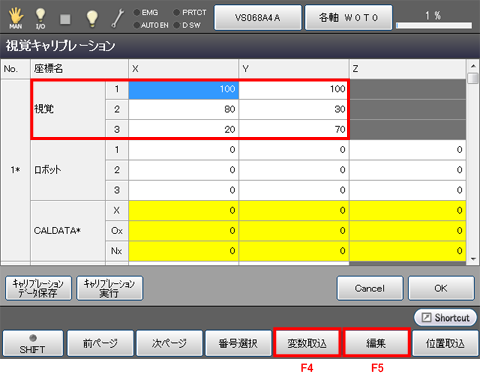This screenshot has width=480, height=374.
Task: Click the VS068A4 A robot button
Action: pyautogui.click(x=258, y=17)
